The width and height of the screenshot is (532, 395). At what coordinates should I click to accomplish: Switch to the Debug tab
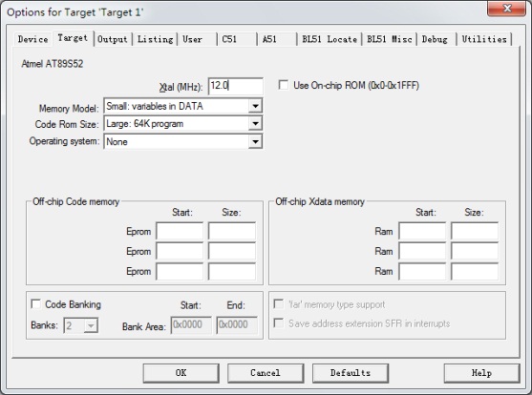point(436,39)
